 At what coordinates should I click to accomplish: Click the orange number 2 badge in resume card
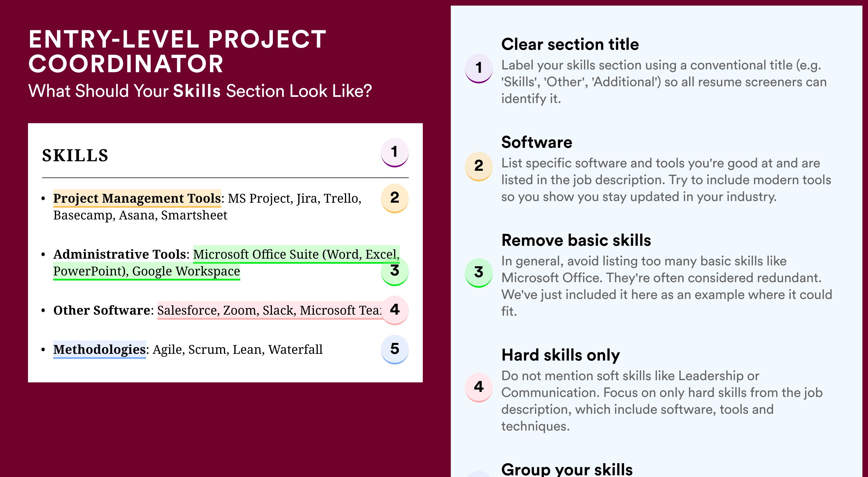point(395,198)
